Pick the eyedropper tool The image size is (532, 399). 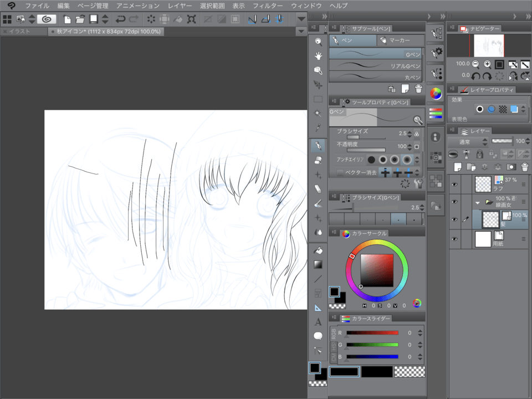pyautogui.click(x=318, y=128)
